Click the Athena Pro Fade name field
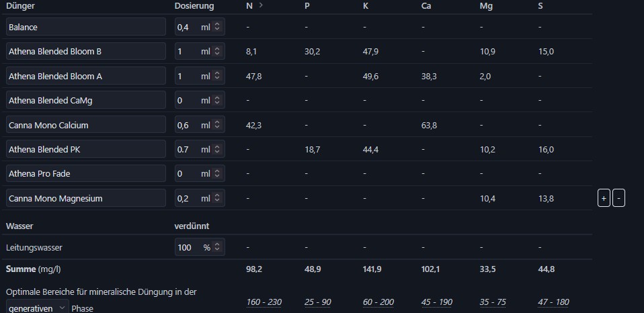Screen dimensions: 644x313 click(86, 173)
